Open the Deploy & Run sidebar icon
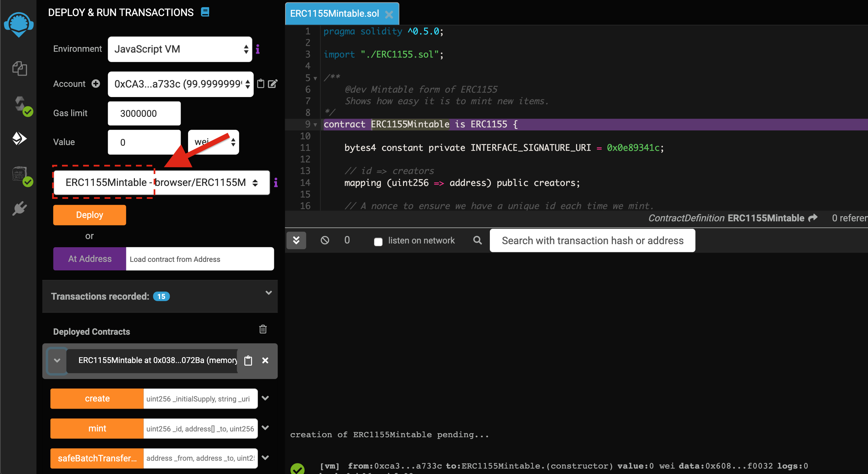This screenshot has height=474, width=868. click(x=19, y=139)
